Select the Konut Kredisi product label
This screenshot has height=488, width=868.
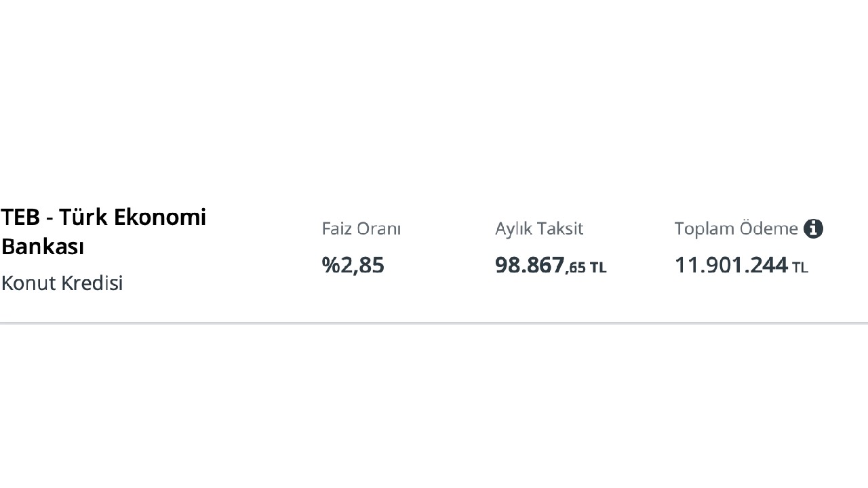click(x=62, y=283)
